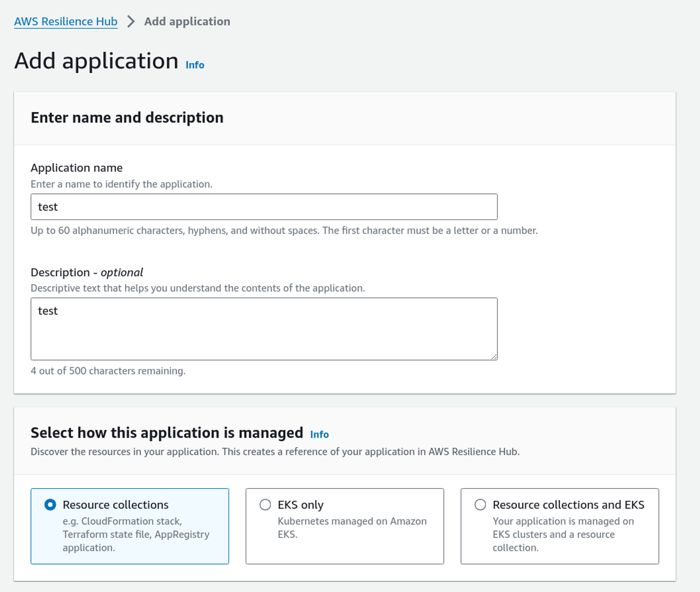700x592 pixels.
Task: Click the characters remaining counter text
Action: point(108,371)
